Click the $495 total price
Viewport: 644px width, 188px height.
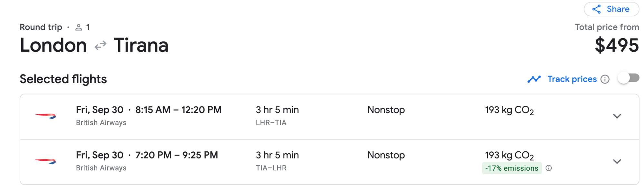tap(617, 45)
